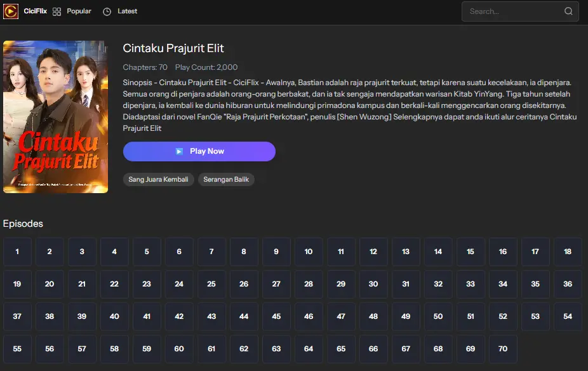The height and width of the screenshot is (371, 588).
Task: Select the Sang Juara Kembali tag
Action: pyautogui.click(x=158, y=180)
